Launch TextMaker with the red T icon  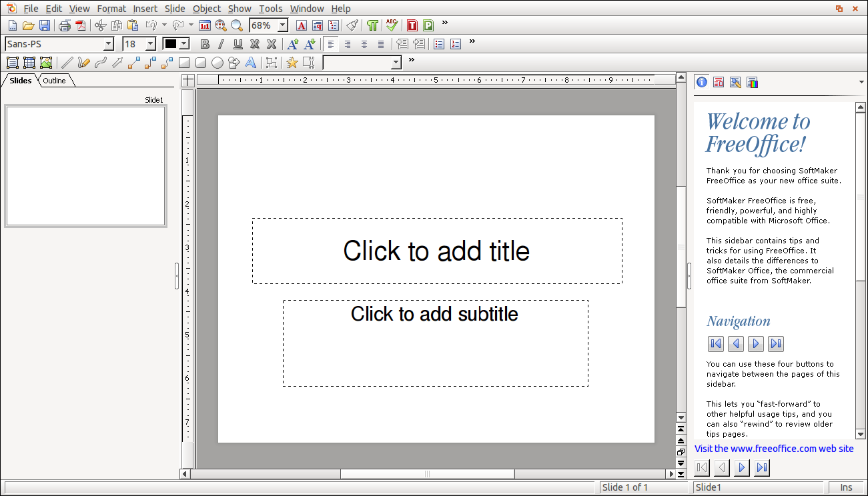(412, 25)
